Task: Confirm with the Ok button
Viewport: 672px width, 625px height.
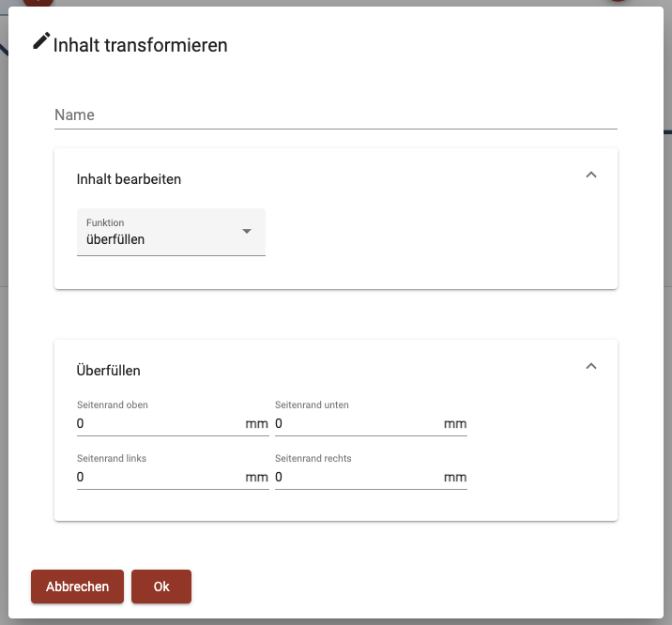Action: [x=161, y=587]
